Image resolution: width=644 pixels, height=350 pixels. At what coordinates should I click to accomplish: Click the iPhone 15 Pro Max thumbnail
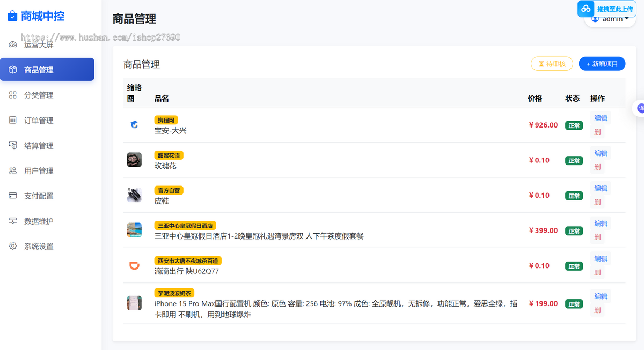click(134, 303)
